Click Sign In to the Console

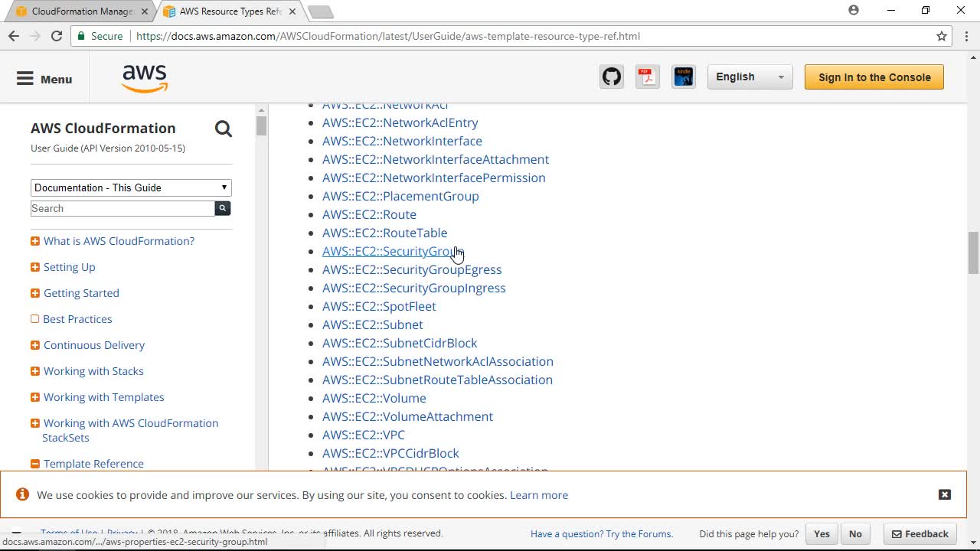(x=874, y=77)
